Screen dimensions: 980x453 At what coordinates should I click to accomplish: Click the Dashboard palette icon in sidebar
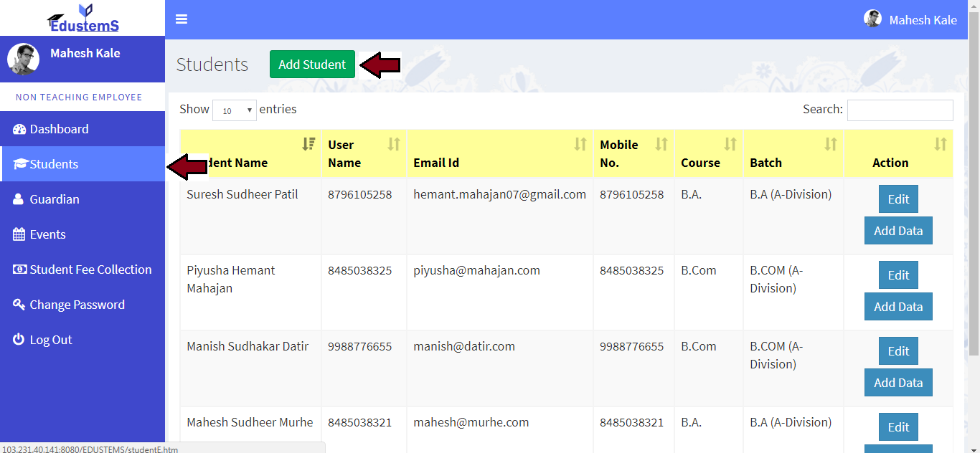click(x=19, y=129)
